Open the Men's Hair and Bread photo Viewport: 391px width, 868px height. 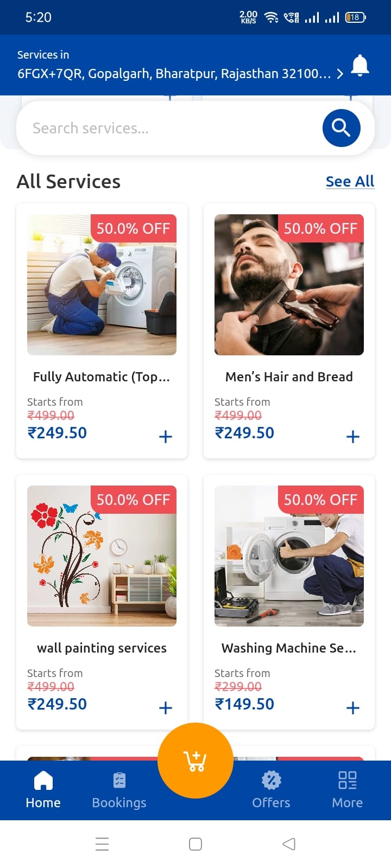point(289,285)
